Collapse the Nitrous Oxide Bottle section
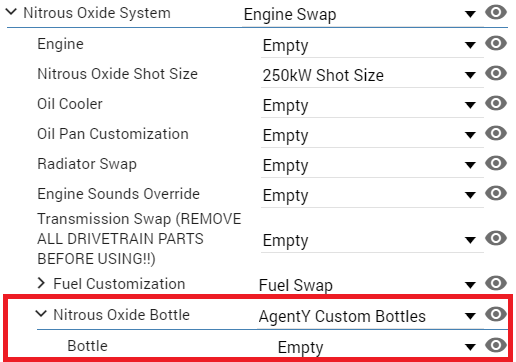Screen dimensions: 516x362 click(41, 314)
